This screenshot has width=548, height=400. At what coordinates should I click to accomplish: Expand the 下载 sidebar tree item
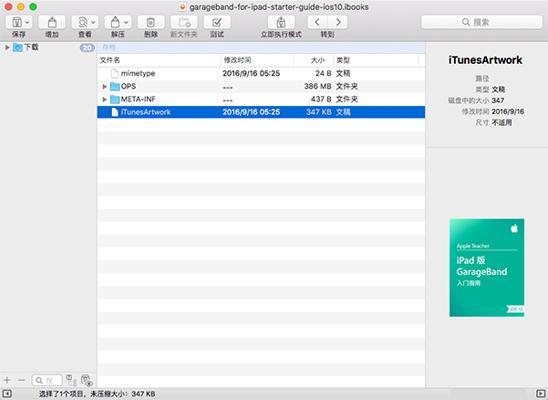click(7, 47)
